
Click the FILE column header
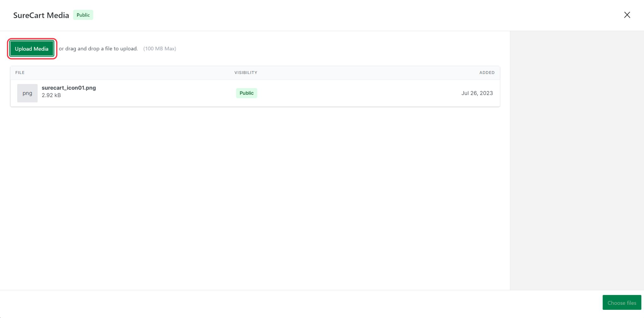point(20,73)
